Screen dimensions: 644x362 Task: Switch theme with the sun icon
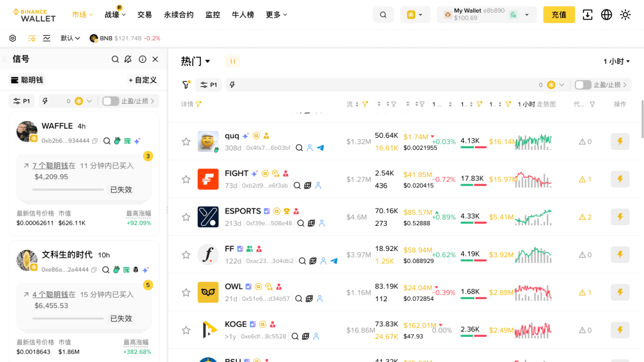[625, 15]
